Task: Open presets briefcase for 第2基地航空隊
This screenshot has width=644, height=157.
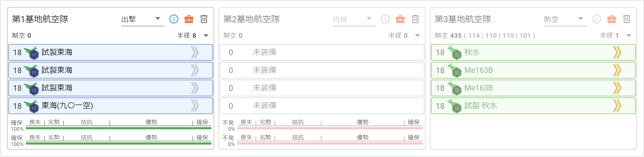Action: pos(400,19)
